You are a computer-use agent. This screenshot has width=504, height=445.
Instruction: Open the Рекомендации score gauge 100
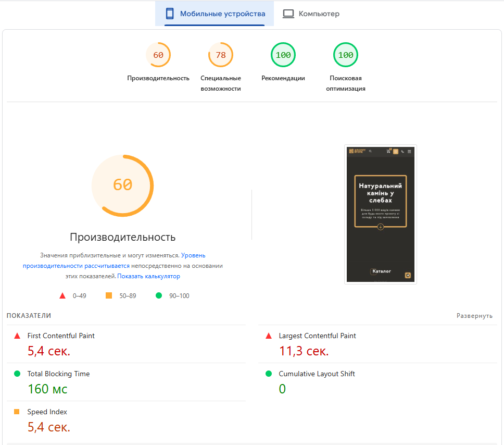[x=283, y=55]
